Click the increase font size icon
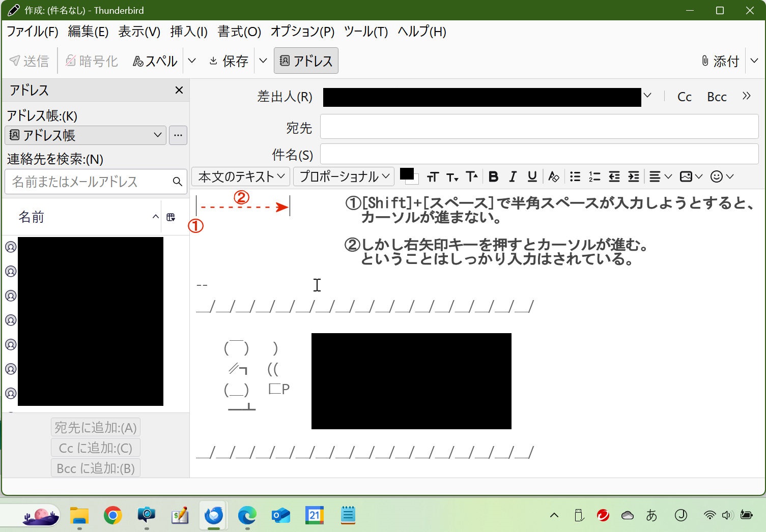 pyautogui.click(x=472, y=176)
